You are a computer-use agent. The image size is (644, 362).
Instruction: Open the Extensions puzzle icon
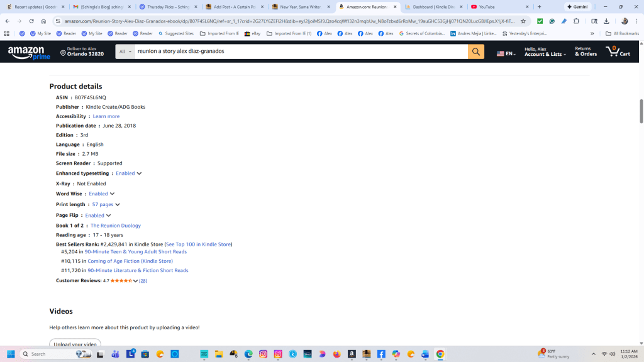pos(576,21)
